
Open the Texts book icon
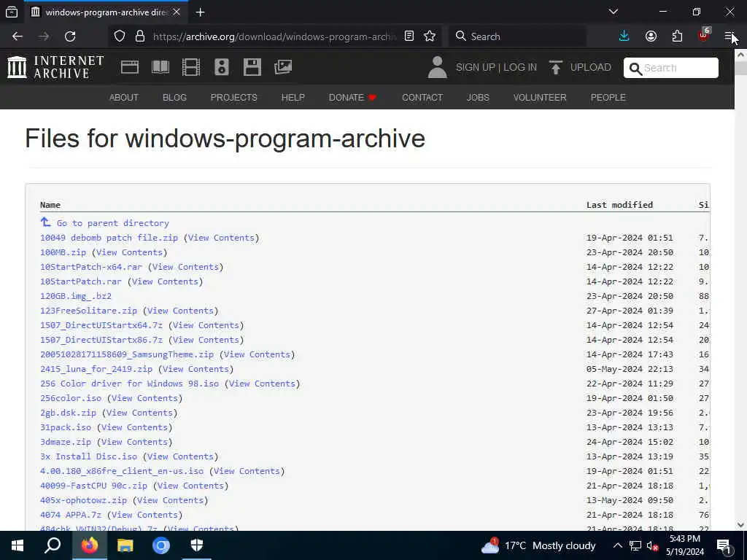(x=160, y=67)
